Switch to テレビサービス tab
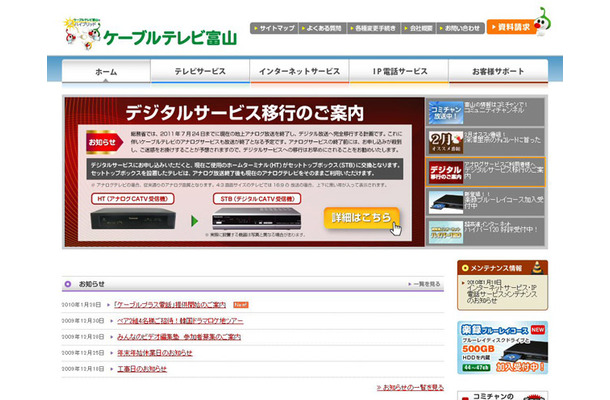This screenshot has width=610, height=400. point(200,72)
